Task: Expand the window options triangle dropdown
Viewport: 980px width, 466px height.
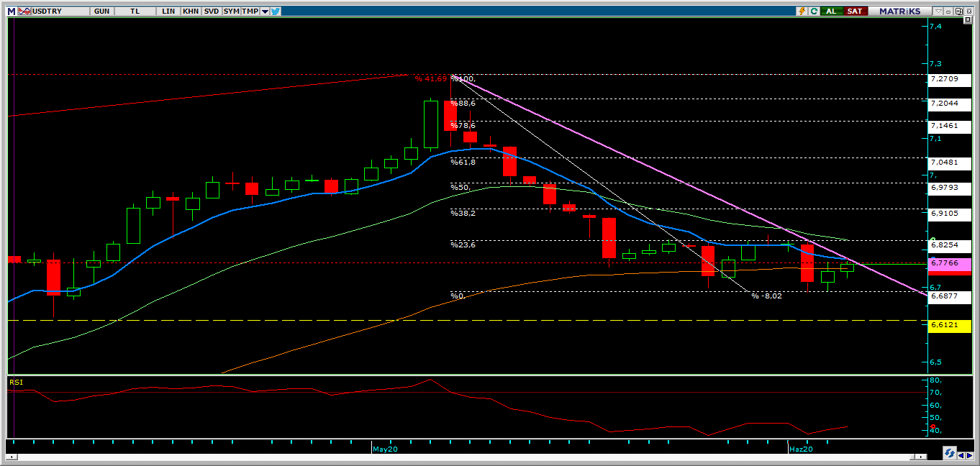Action: (x=938, y=11)
